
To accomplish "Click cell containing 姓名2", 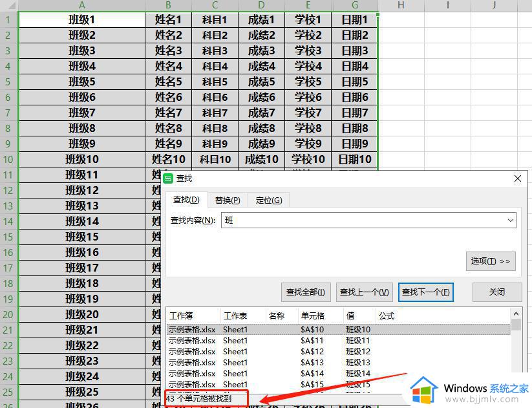I will [x=168, y=36].
